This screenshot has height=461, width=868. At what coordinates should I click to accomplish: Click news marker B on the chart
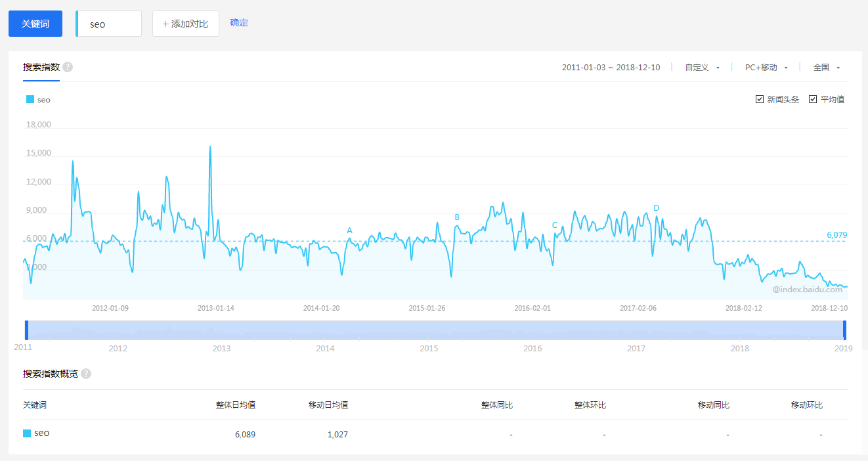457,217
